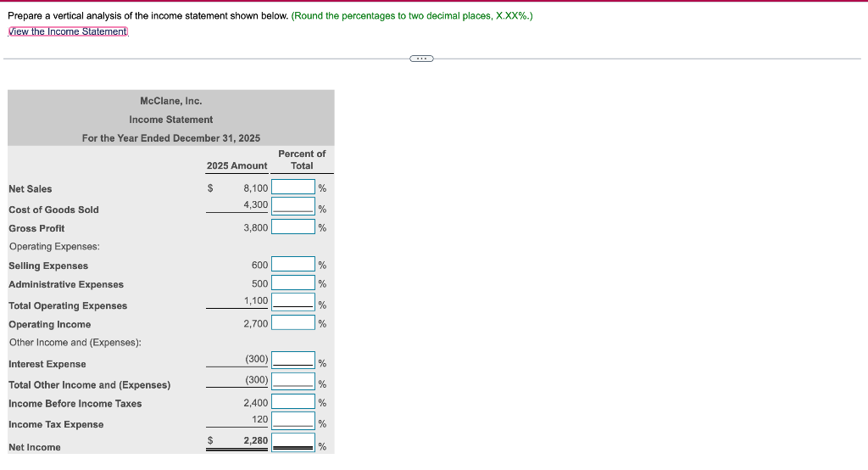868x470 pixels.
Task: Select Cost of Goods Sold percent field
Action: click(293, 205)
